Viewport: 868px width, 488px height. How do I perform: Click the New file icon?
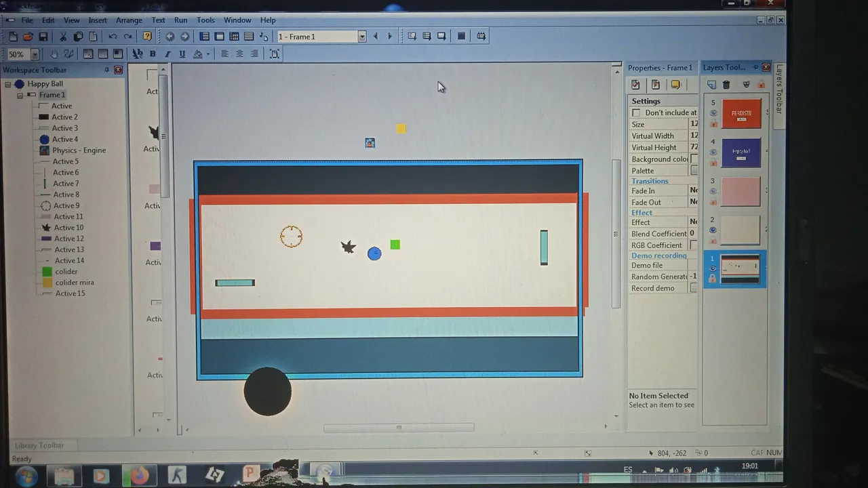pyautogui.click(x=14, y=37)
